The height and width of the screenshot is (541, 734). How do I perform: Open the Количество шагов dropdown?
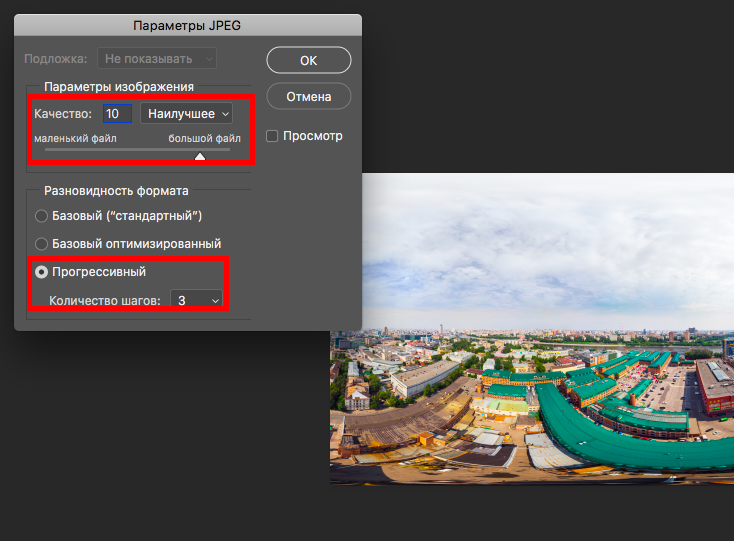click(x=196, y=300)
